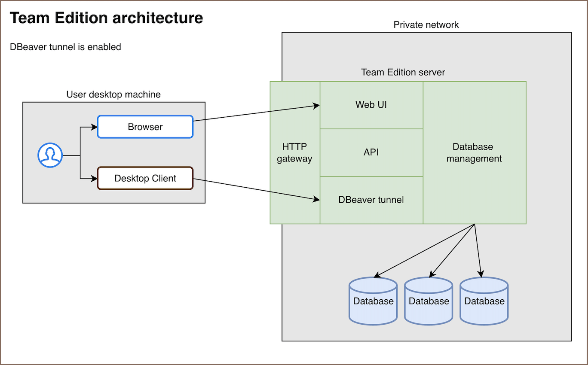Click the "Team Edition server" label
Viewport: 588px width, 365px height.
coord(403,72)
